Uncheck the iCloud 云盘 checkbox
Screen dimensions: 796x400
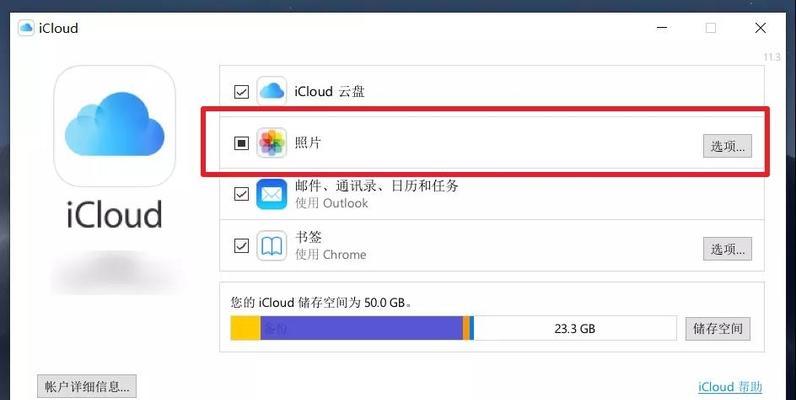[241, 92]
